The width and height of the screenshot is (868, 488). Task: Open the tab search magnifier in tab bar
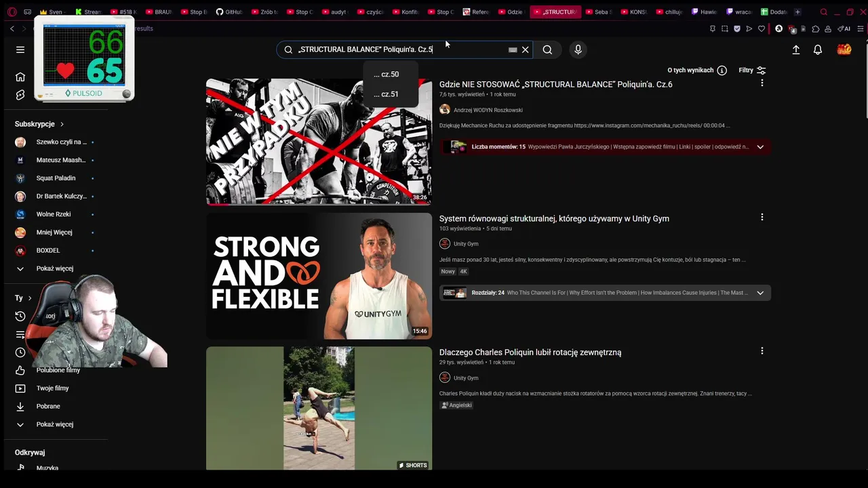(823, 12)
